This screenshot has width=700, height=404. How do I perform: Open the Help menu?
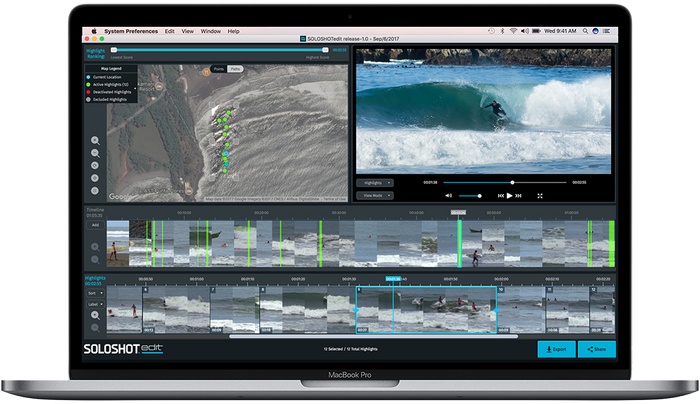pyautogui.click(x=233, y=31)
